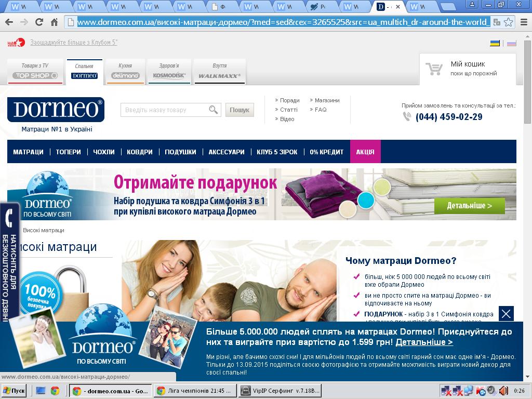Click phone number (044) 459-02-29
This screenshot has height=399, width=532.
pyautogui.click(x=449, y=117)
